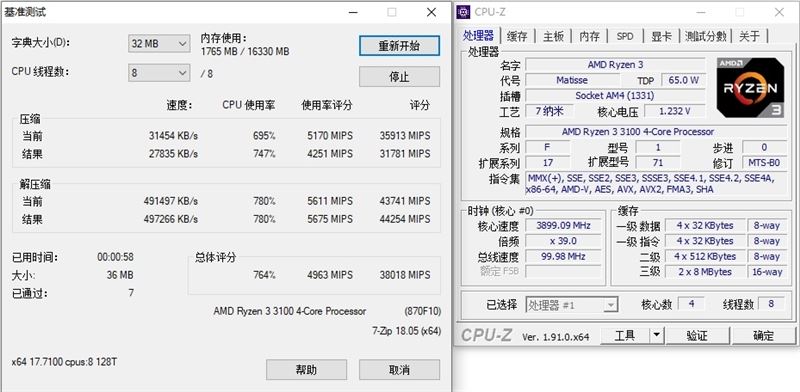Open the dictionary size dropdown (32 MB)
The height and width of the screenshot is (392, 800).
coord(159,44)
